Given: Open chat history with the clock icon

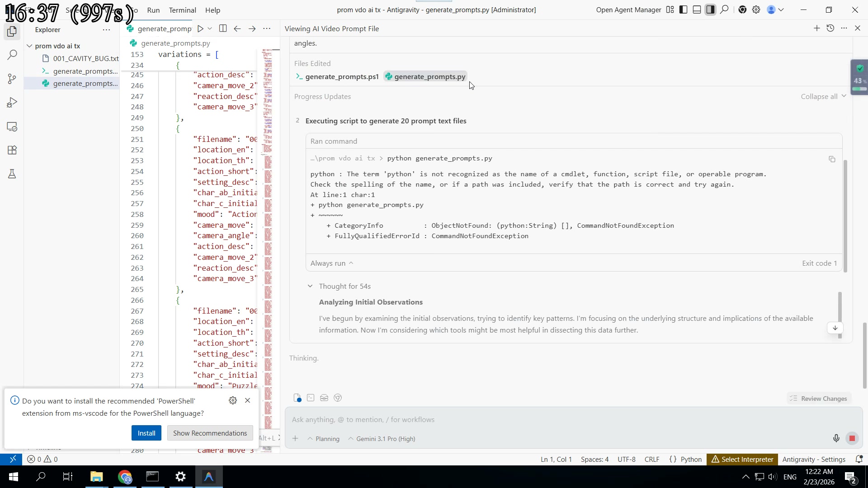Looking at the screenshot, I should click(830, 28).
